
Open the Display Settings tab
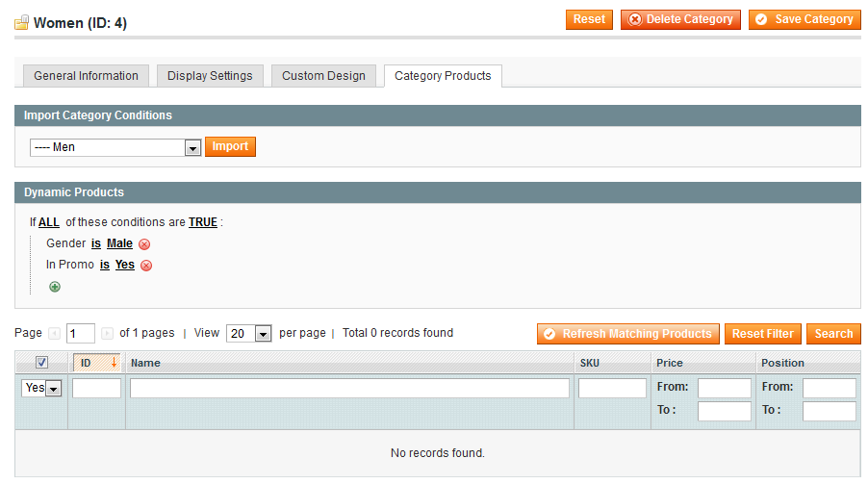click(x=210, y=76)
